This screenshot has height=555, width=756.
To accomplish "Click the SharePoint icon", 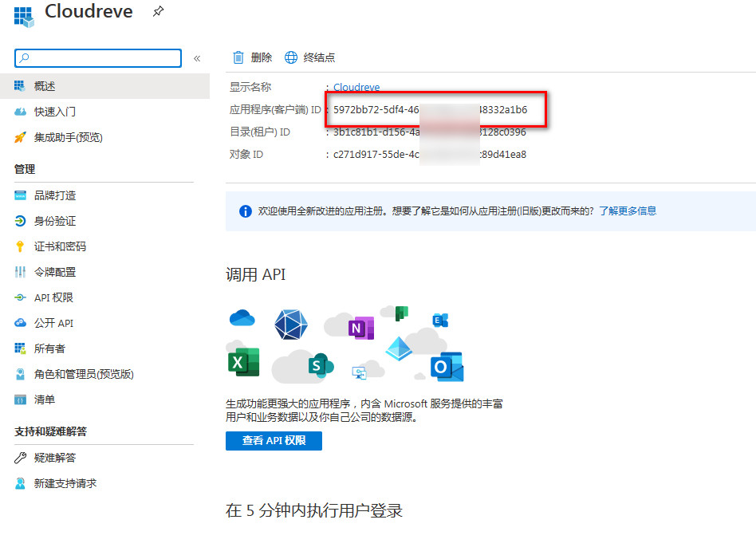I will [321, 365].
